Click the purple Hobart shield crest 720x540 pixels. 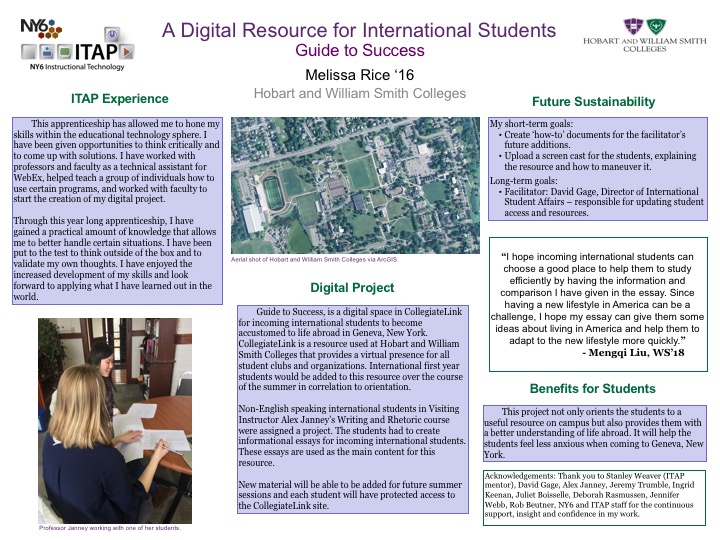coord(633,27)
